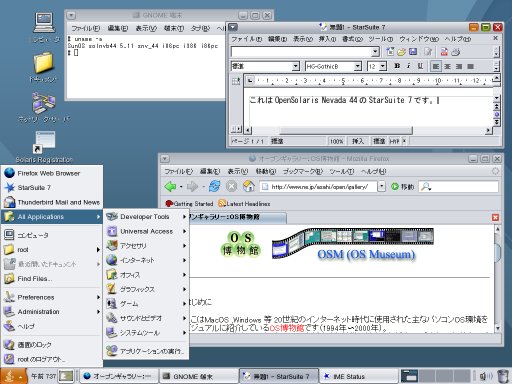This screenshot has height=384, width=512.
Task: Click Export as PDF icon in StarSuite
Action: 444,51
